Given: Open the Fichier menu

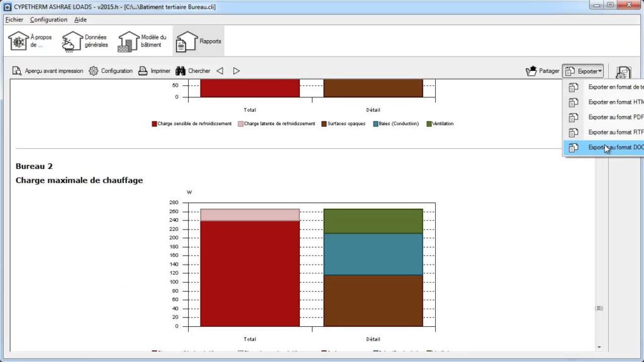Looking at the screenshot, I should 14,19.
